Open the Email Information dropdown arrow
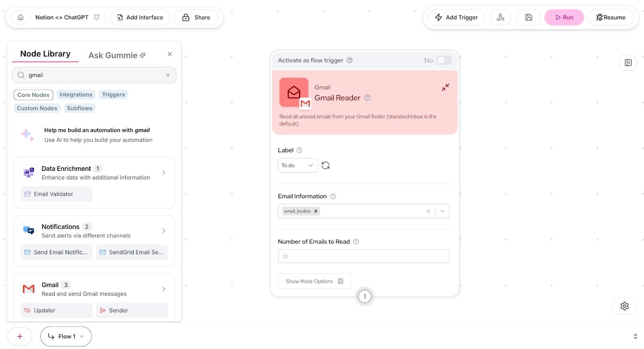 click(x=442, y=211)
